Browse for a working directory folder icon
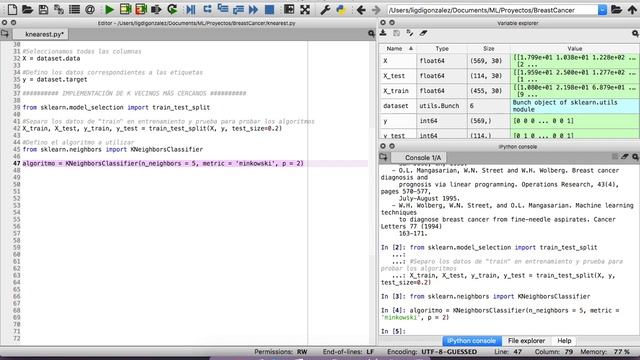Viewport: 640px width, 360px height. [616, 9]
